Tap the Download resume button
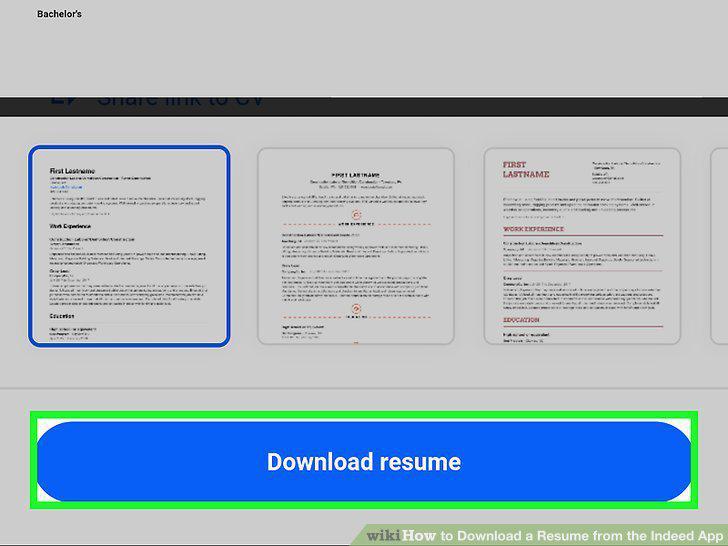The width and height of the screenshot is (728, 546). click(364, 461)
